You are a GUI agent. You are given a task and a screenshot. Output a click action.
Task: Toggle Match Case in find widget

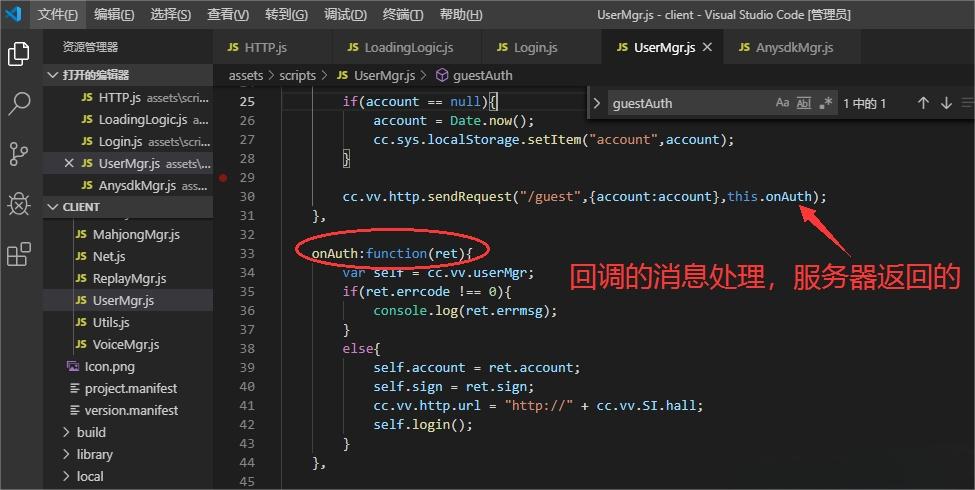[x=782, y=103]
